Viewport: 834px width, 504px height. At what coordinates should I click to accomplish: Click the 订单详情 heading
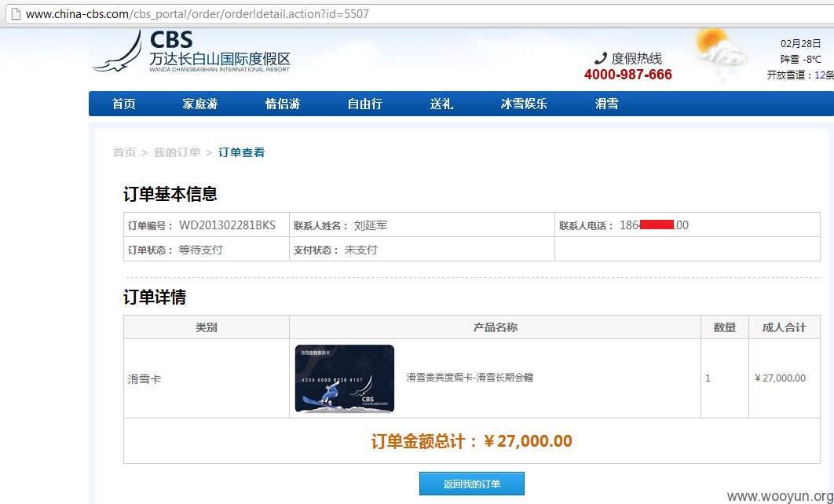155,298
